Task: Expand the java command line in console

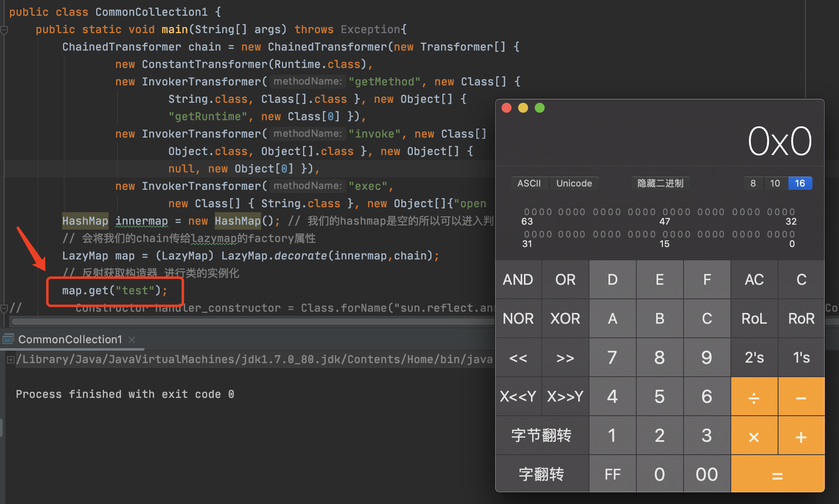Action: [10, 359]
